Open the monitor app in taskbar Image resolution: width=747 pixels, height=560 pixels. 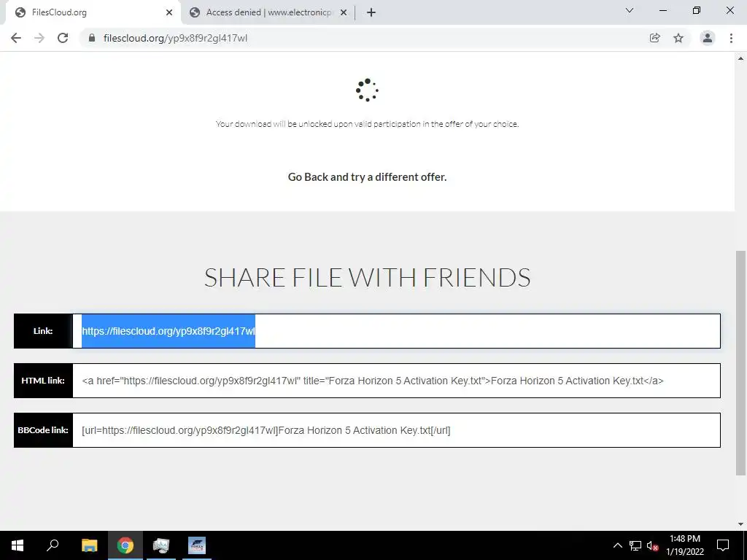[x=161, y=545]
